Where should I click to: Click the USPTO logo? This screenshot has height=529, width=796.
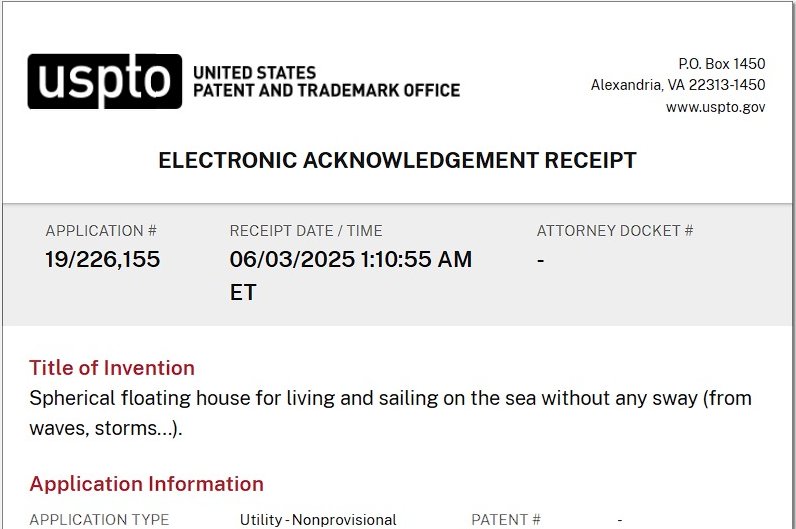point(104,81)
